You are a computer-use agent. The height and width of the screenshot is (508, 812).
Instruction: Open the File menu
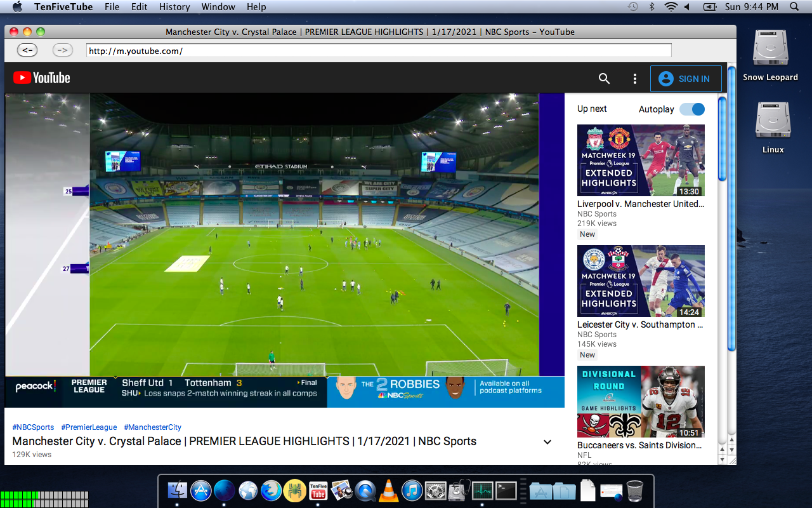click(x=112, y=7)
